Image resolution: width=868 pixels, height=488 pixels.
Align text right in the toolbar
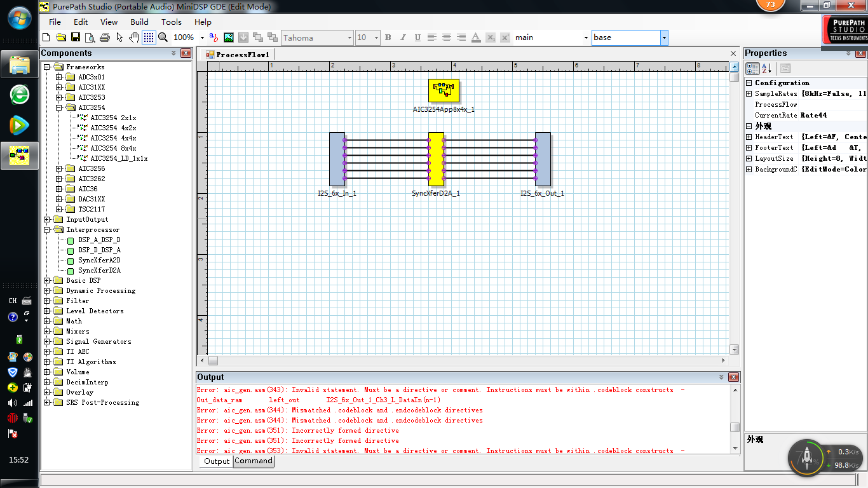(461, 37)
